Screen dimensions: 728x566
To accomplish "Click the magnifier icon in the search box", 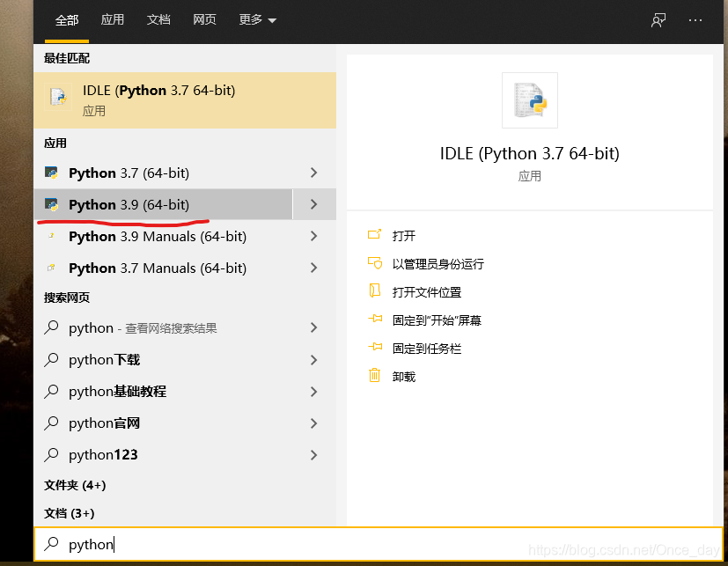I will [x=51, y=544].
